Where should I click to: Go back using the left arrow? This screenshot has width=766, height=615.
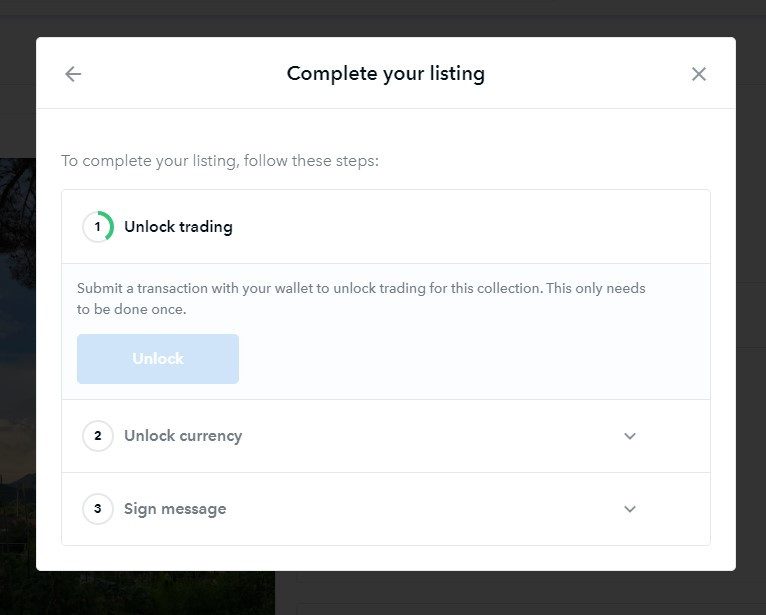pos(73,74)
